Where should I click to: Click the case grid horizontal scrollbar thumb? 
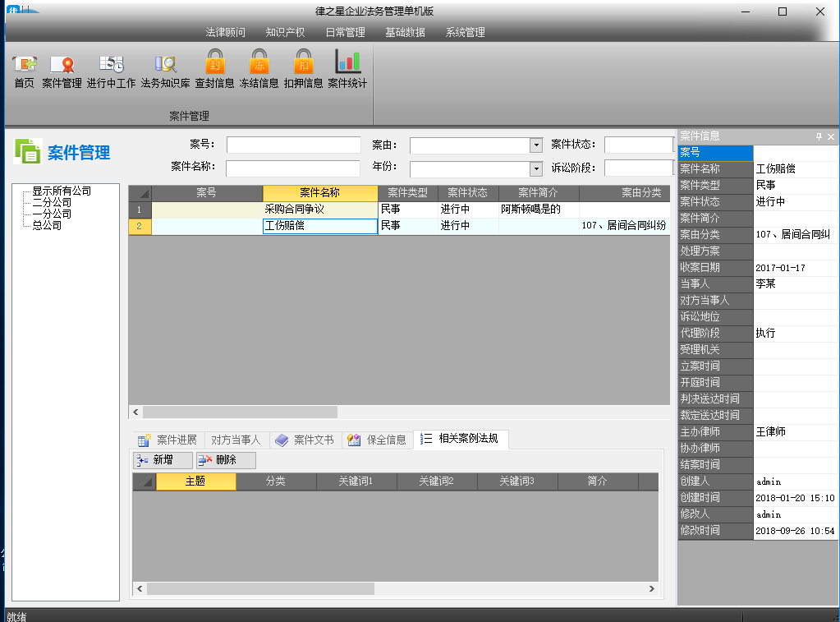coord(240,412)
